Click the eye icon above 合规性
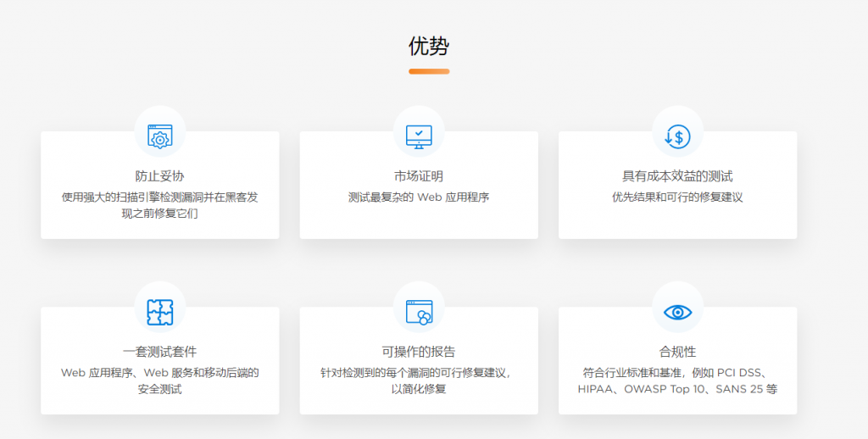The height and width of the screenshot is (439, 868). tap(677, 312)
